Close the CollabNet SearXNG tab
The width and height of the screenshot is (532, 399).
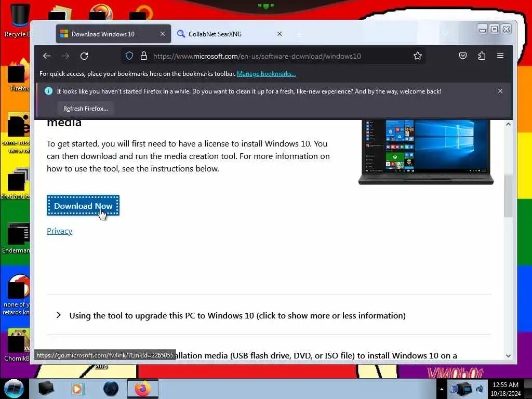279,34
